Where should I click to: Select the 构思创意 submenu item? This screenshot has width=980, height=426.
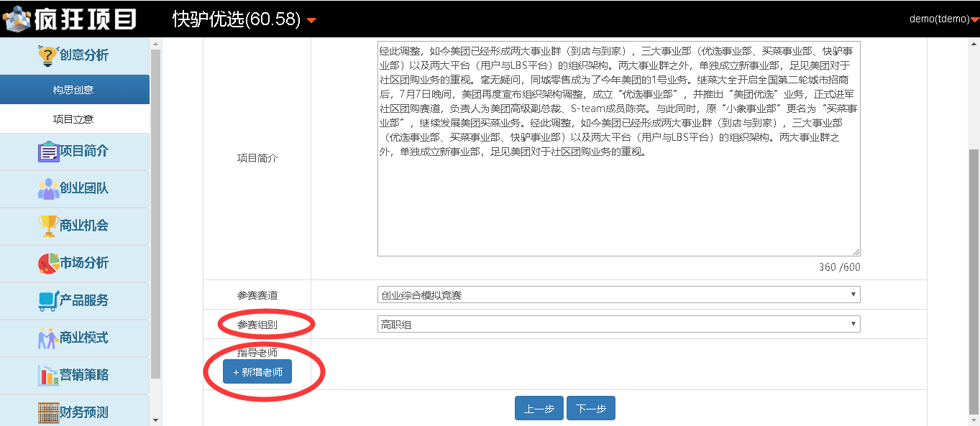point(75,90)
